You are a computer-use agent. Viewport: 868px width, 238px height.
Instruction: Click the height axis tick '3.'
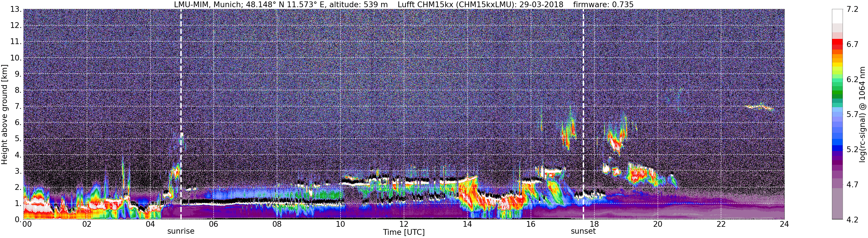click(x=18, y=171)
